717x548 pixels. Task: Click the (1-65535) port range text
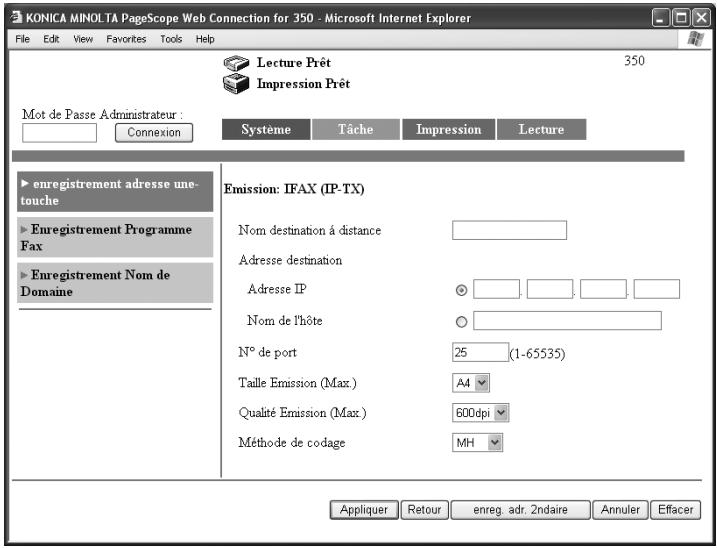coord(537,354)
